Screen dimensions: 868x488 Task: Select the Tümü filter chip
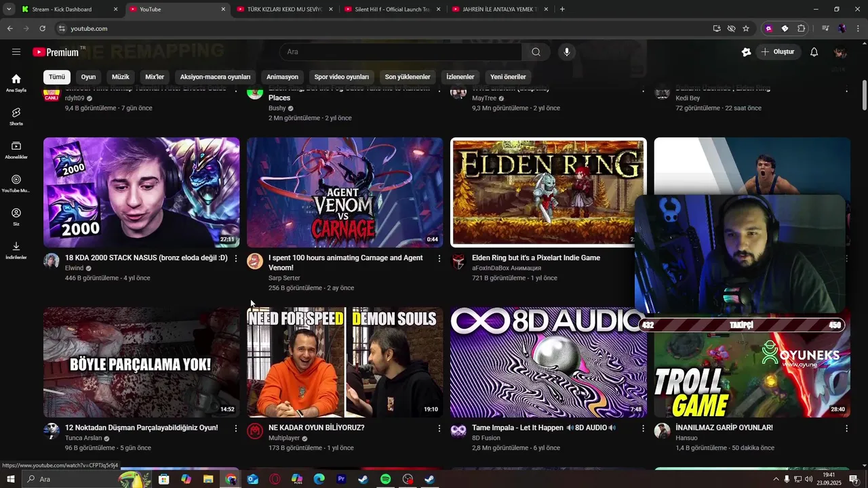click(x=57, y=77)
